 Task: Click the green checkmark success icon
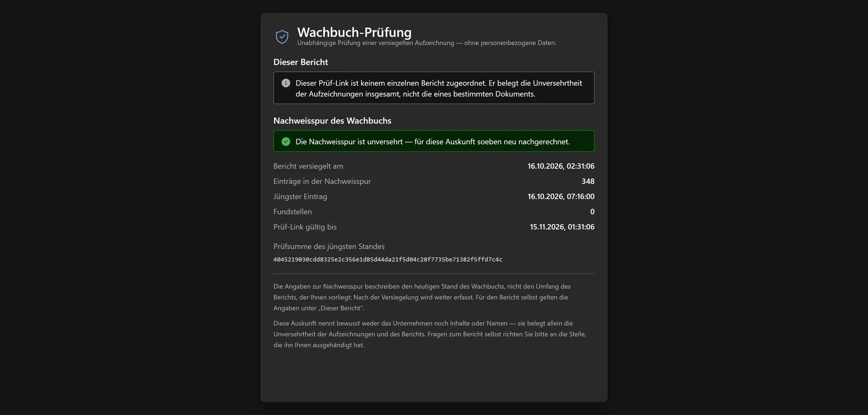pos(286,142)
